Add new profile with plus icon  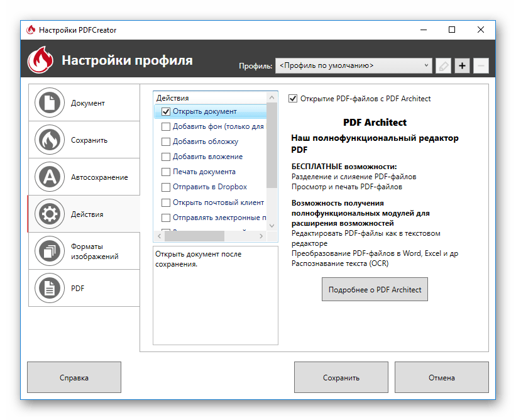(462, 65)
